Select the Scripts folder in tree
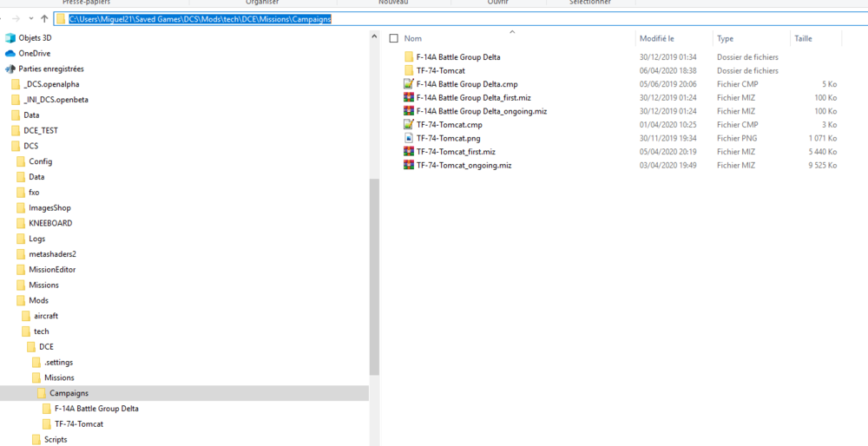 (x=56, y=439)
